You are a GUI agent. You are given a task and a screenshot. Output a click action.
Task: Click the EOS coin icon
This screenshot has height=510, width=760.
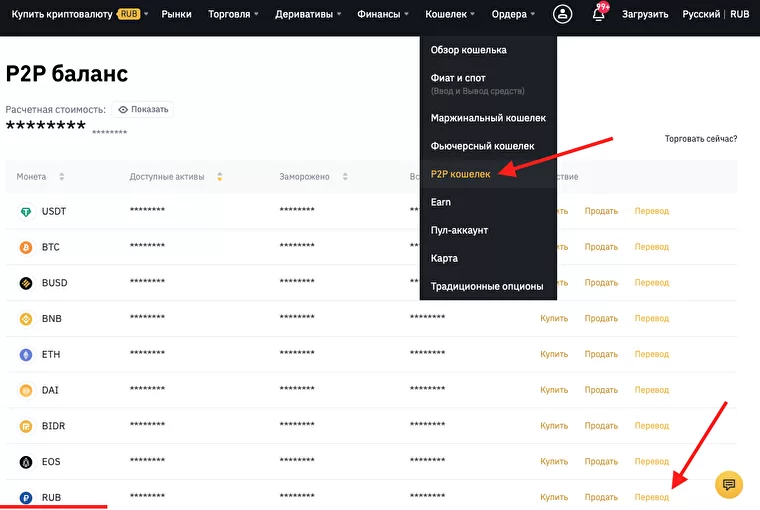[x=26, y=462]
